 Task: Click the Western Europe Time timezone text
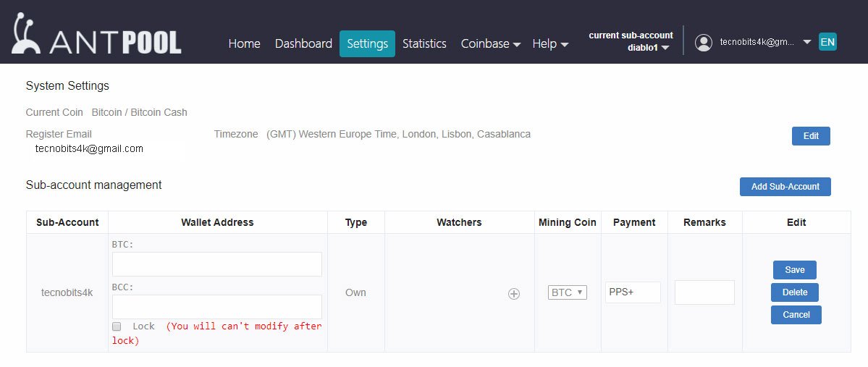(398, 134)
